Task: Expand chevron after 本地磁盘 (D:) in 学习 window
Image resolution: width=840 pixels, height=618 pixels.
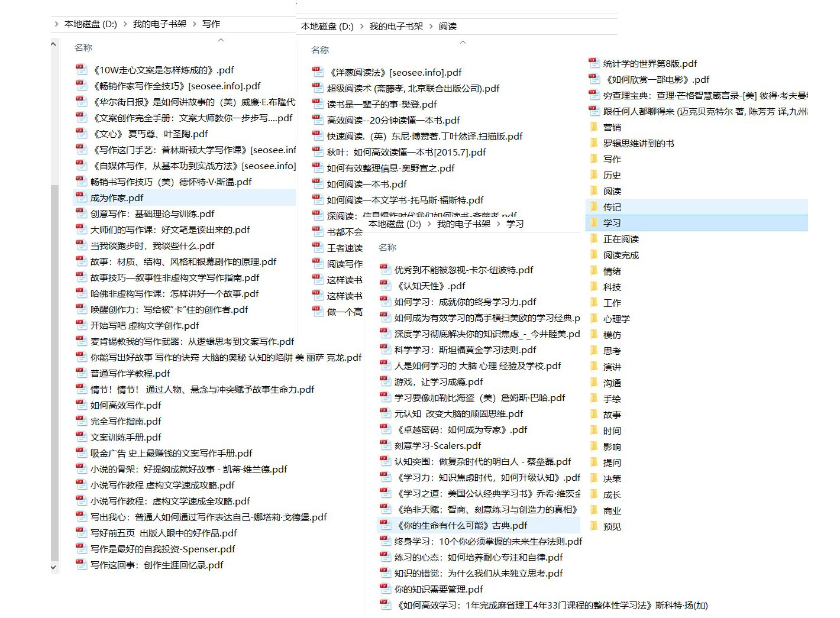Action: point(429,224)
